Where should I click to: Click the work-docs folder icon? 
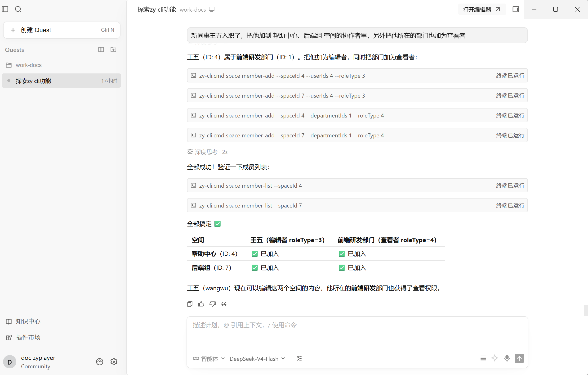point(9,65)
